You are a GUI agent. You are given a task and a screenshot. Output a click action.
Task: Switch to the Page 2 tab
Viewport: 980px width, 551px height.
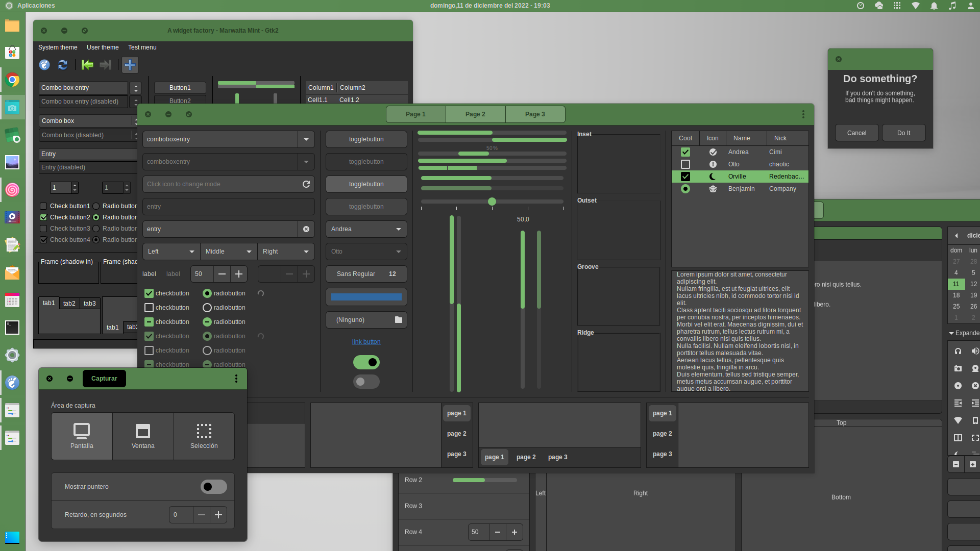coord(475,114)
